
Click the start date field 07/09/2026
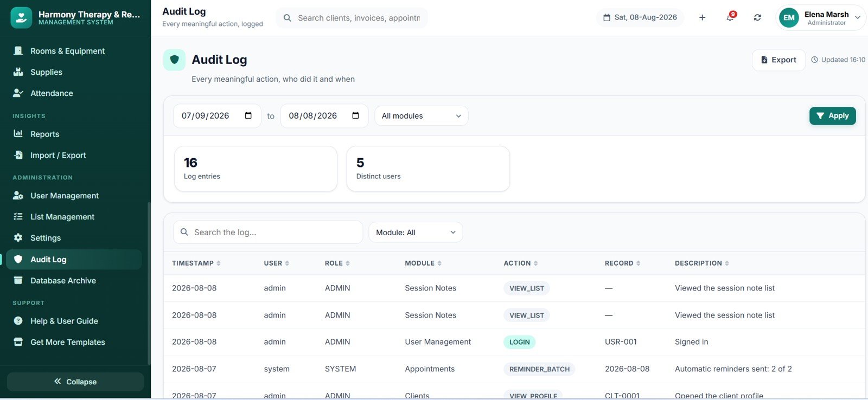[x=217, y=116]
